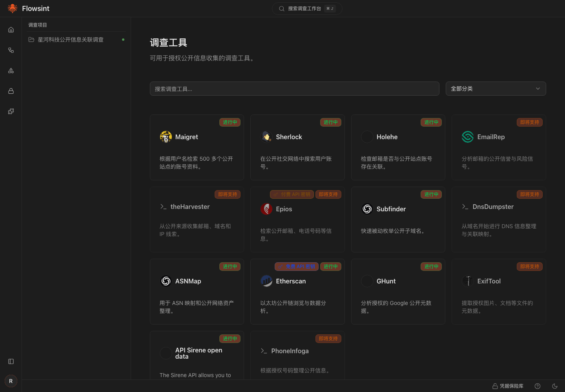Click the GHunt tool icon
This screenshot has height=392, width=565.
367,281
